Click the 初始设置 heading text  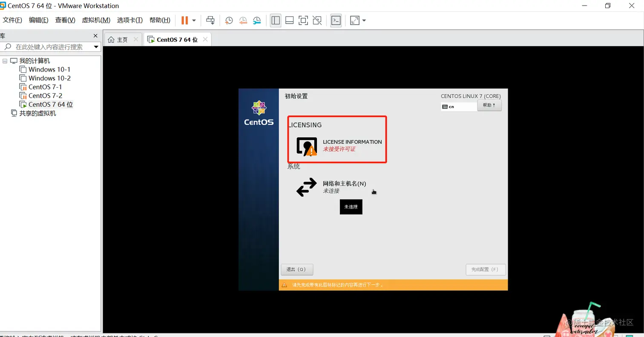[x=296, y=96]
